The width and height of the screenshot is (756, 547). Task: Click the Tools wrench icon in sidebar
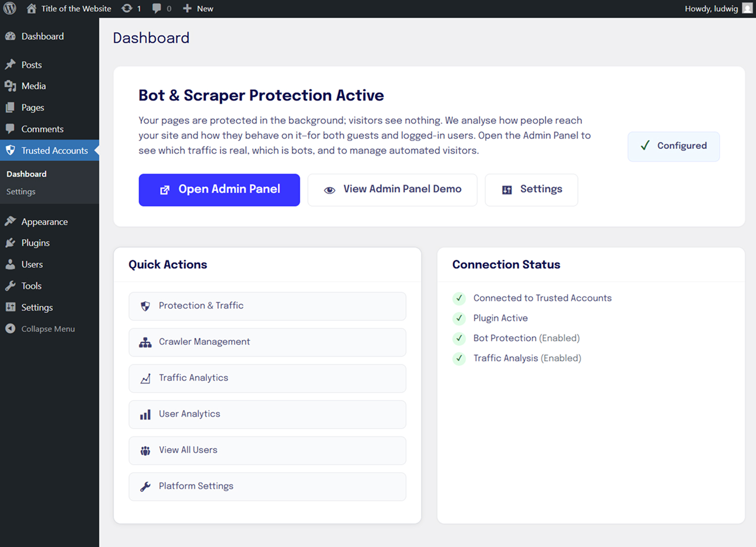click(10, 286)
